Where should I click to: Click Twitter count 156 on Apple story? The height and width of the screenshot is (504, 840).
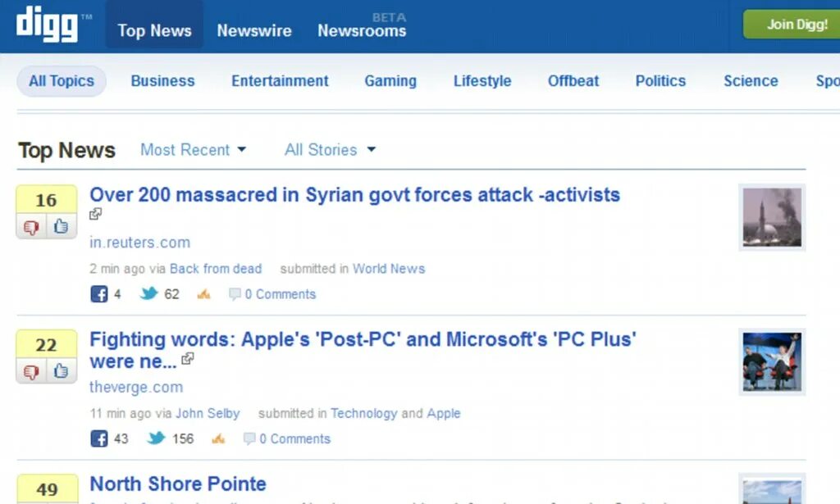(183, 438)
